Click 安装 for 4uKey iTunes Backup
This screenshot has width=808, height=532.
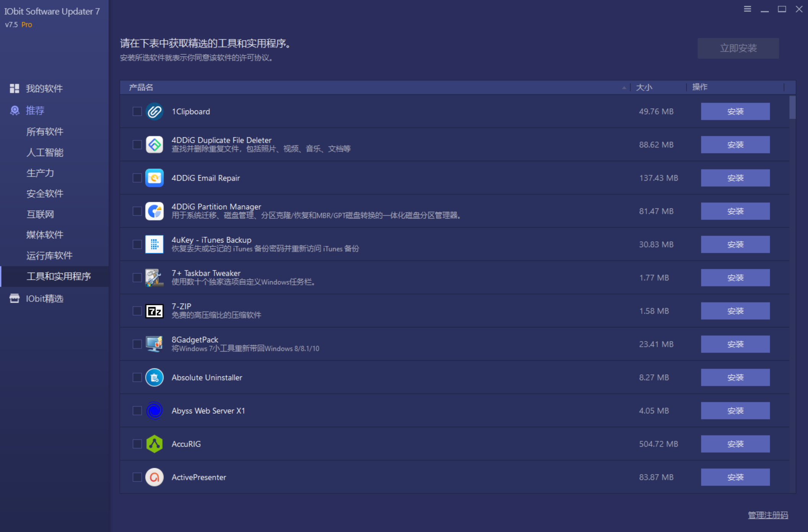pyautogui.click(x=735, y=245)
